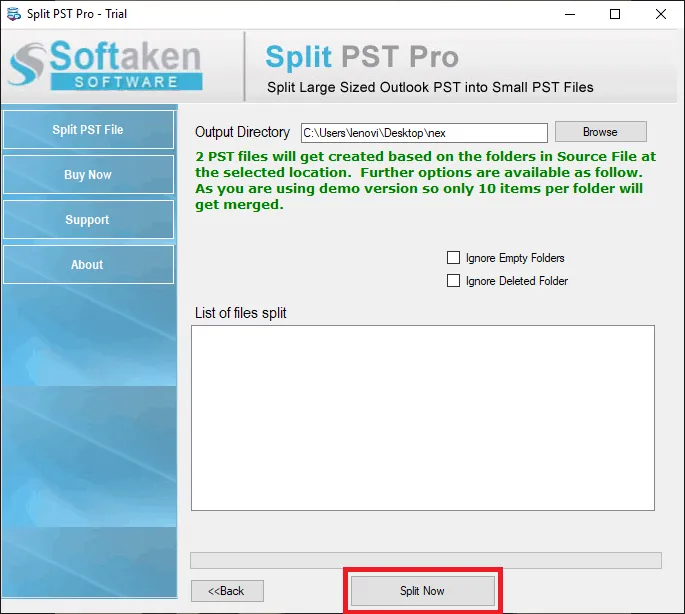
Task: Click the progress bar above Split Now
Action: pos(426,560)
